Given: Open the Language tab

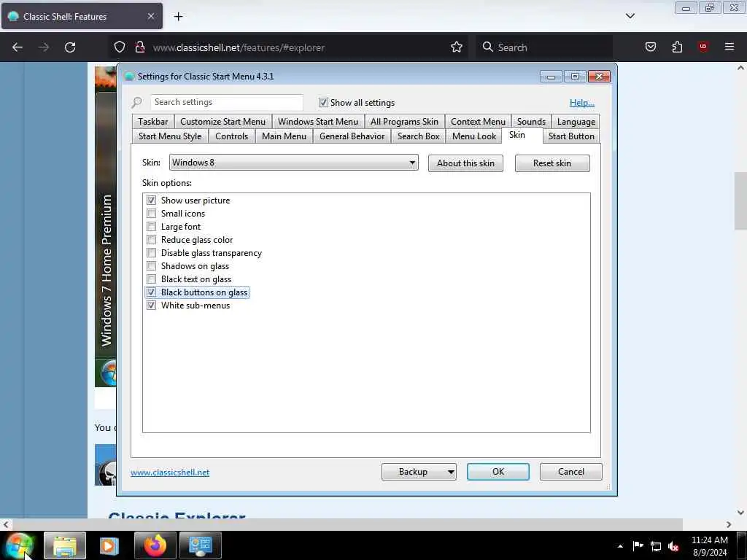Looking at the screenshot, I should pos(576,122).
